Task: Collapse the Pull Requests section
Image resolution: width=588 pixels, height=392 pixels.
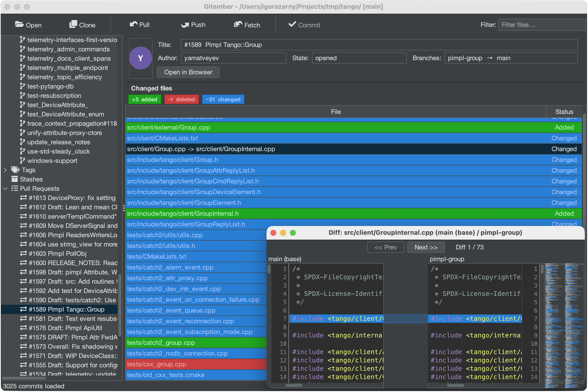Action: coord(5,188)
